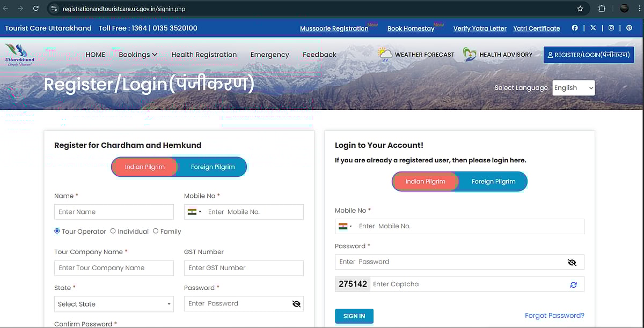
Task: Select the Individual radio option
Action: [113, 231]
